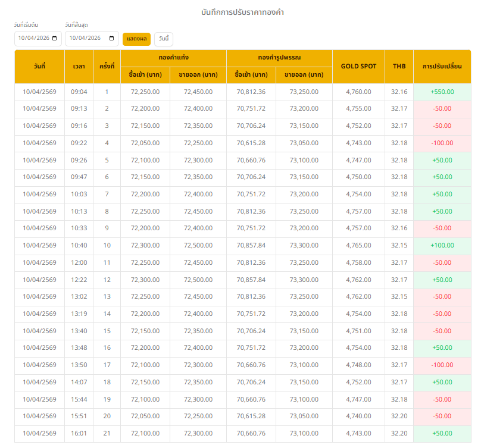484x448 pixels.
Task: Click the start date input field
Action: (35, 38)
